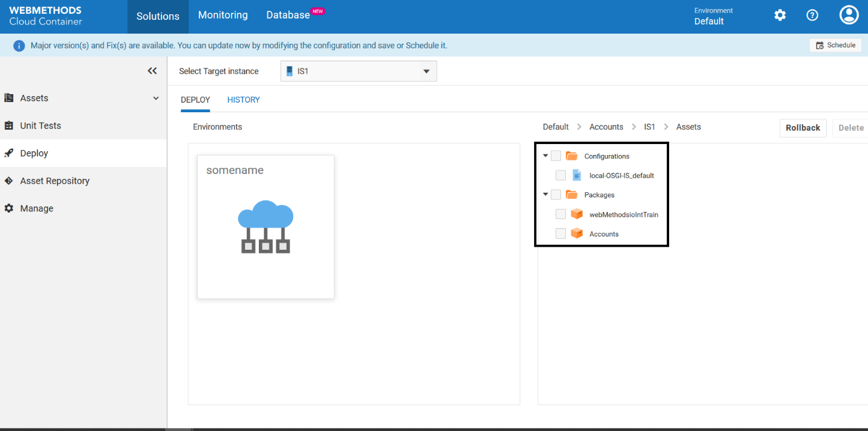Click the Schedule button
The height and width of the screenshot is (431, 868).
[836, 45]
